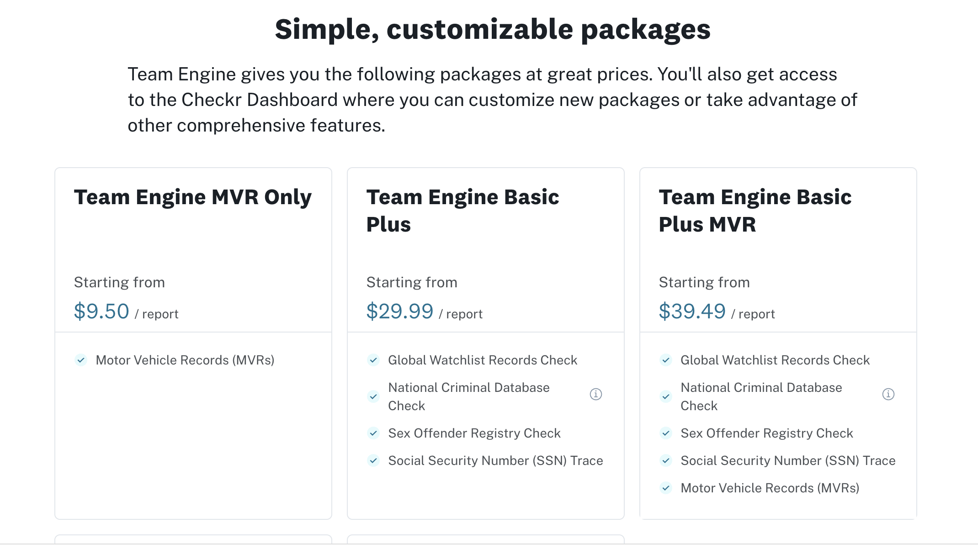Click checkmark next to SSN Trace in Basic Plus MVR
Screen dimensions: 978x560
pyautogui.click(x=666, y=461)
